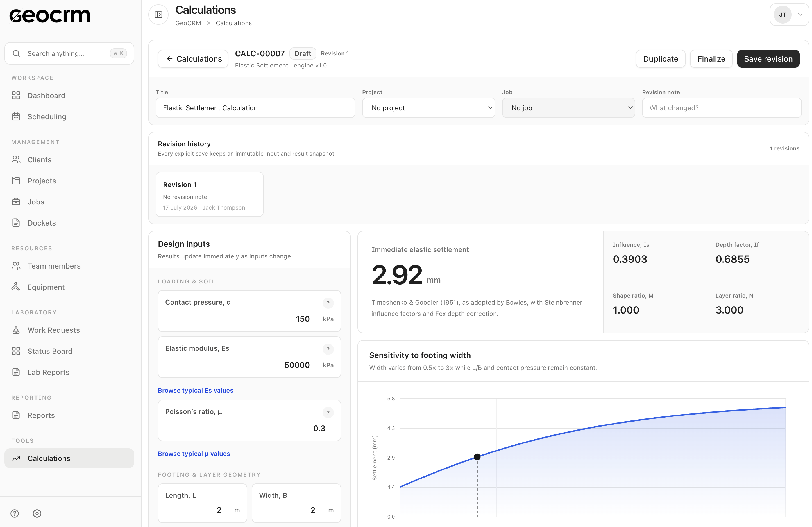The image size is (812, 527).
Task: Show help for Poisson's ratio
Action: click(328, 412)
